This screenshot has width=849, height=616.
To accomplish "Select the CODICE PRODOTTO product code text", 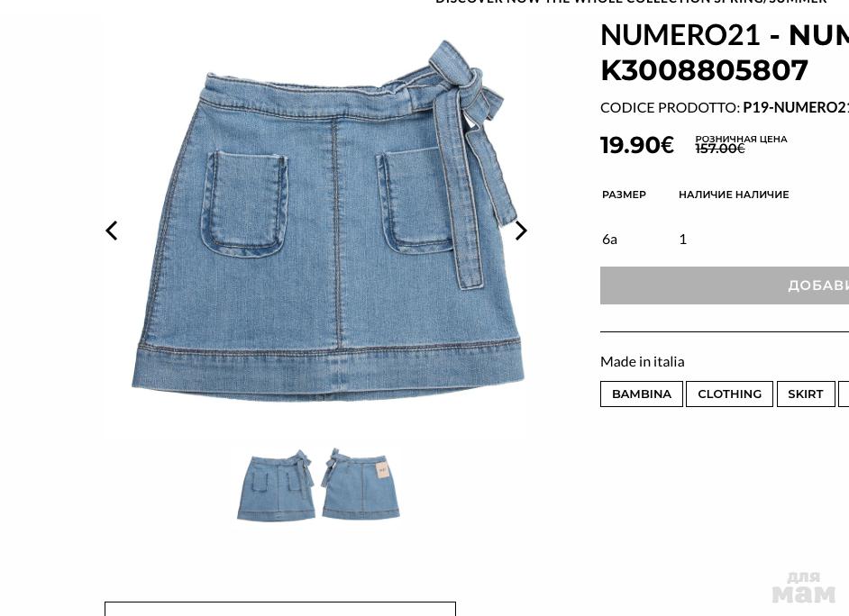I will 725,108.
